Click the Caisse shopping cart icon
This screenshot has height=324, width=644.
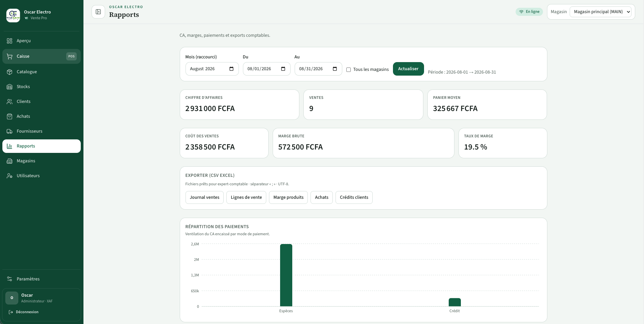click(9, 56)
